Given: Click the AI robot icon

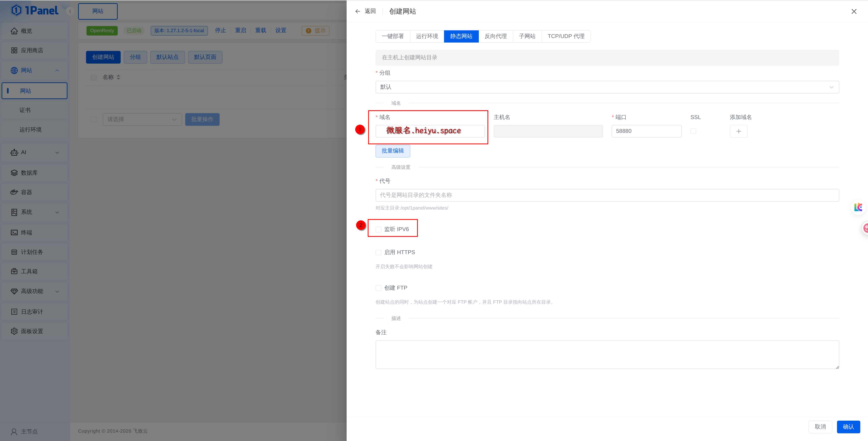Looking at the screenshot, I should pos(14,153).
